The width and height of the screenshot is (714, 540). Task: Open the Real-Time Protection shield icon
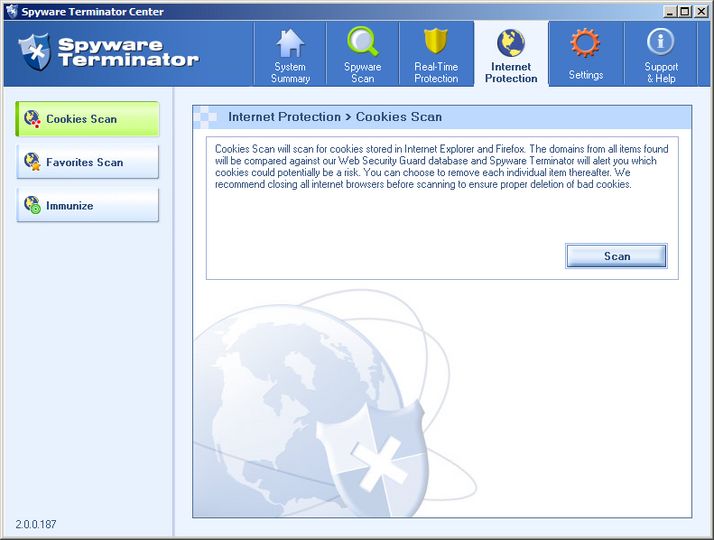pyautogui.click(x=436, y=41)
